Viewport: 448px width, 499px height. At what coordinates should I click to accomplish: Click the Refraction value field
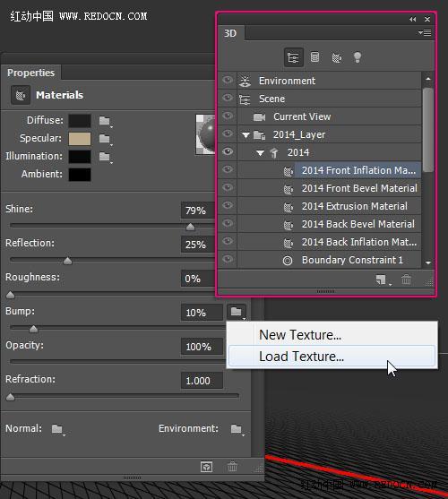[202, 381]
